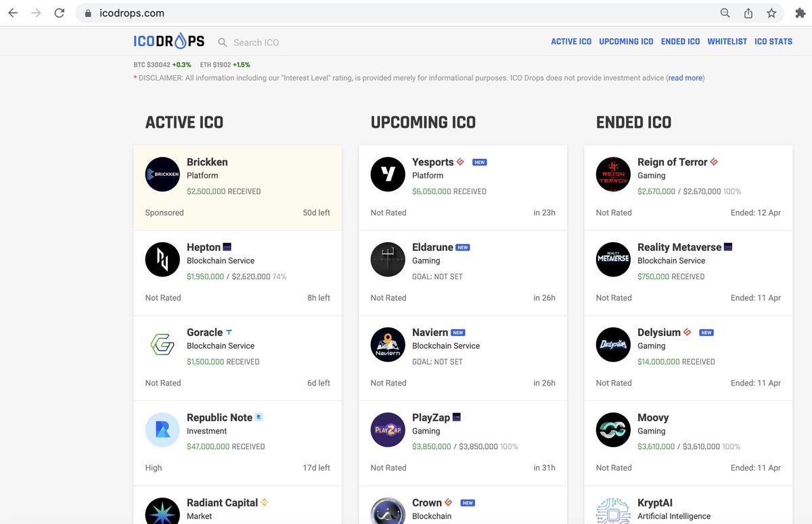Click the badge next to Republic Note
The image size is (812, 524).
click(258, 417)
